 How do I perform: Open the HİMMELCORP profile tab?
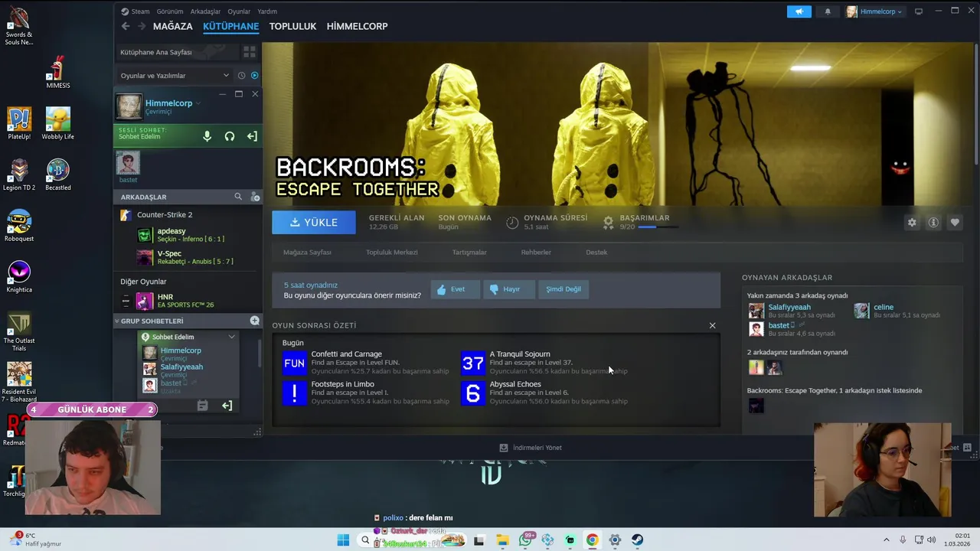[x=358, y=26]
